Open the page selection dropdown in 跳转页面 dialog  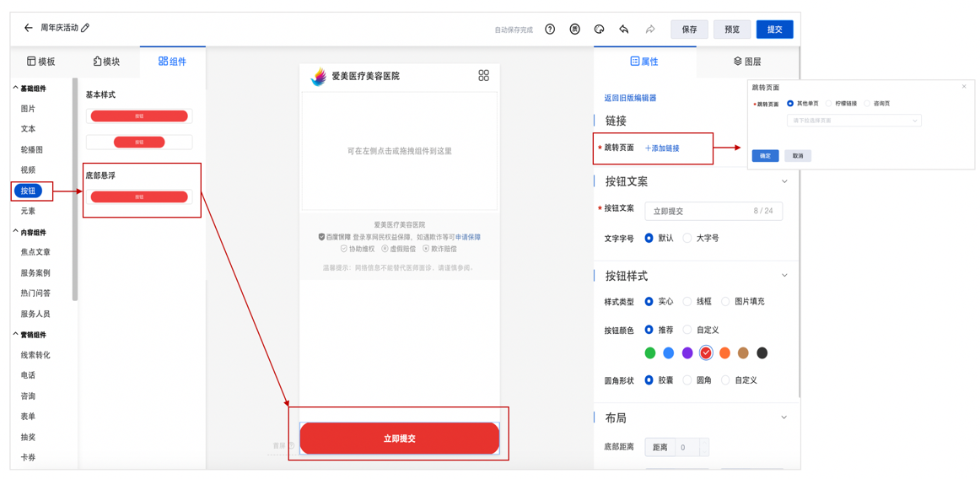point(853,121)
